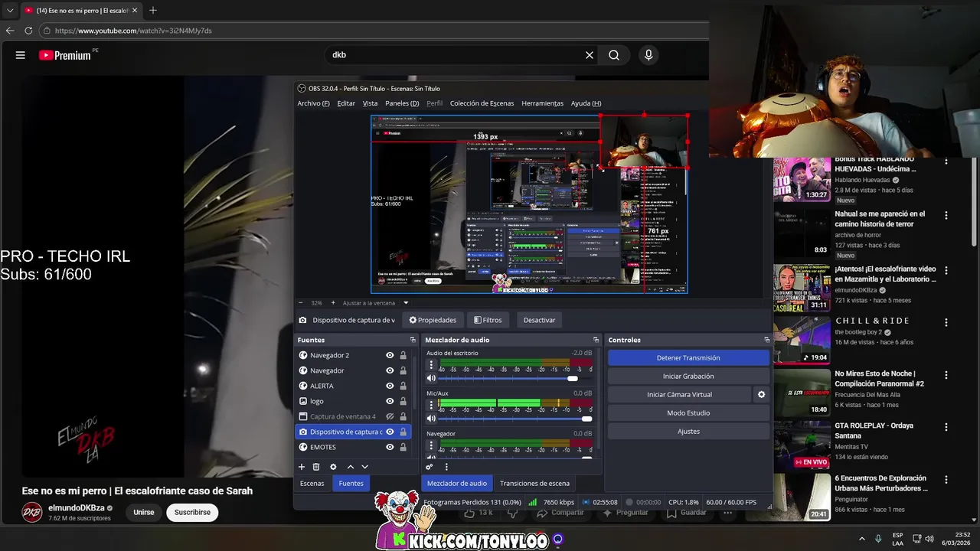Go back in the browser
The height and width of the screenshot is (551, 980).
coord(10,31)
